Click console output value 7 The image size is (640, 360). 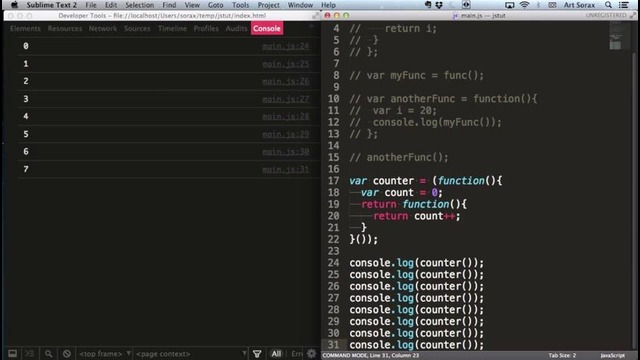click(26, 169)
